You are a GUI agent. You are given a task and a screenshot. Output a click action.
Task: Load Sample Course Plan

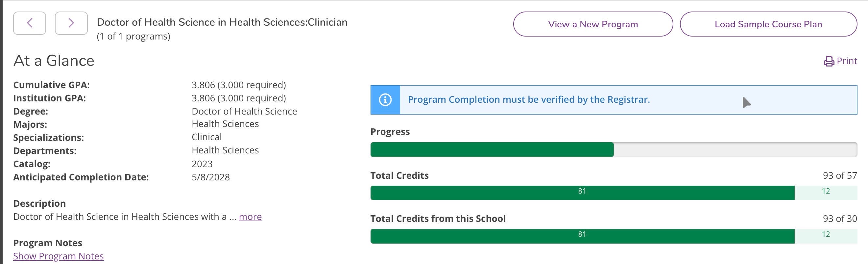pyautogui.click(x=768, y=24)
